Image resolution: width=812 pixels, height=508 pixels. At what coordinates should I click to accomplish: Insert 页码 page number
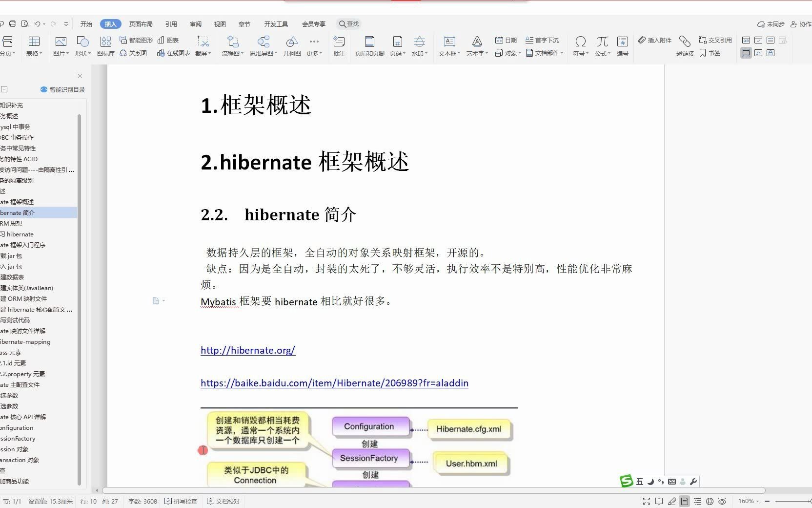point(398,46)
